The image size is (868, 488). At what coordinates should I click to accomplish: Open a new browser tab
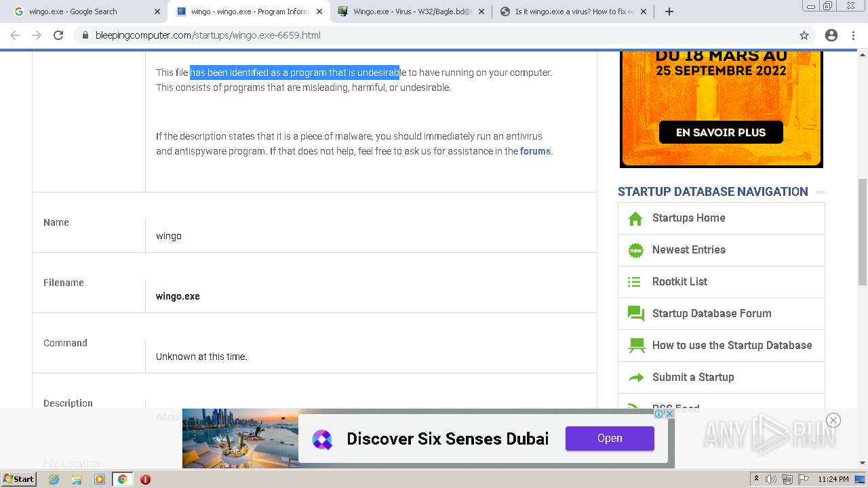(x=669, y=12)
